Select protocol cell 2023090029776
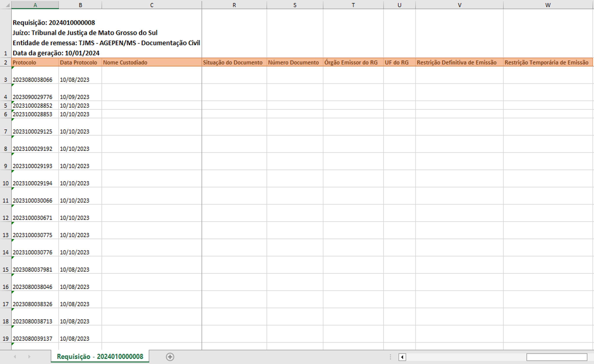This screenshot has width=594, height=364. click(35, 92)
